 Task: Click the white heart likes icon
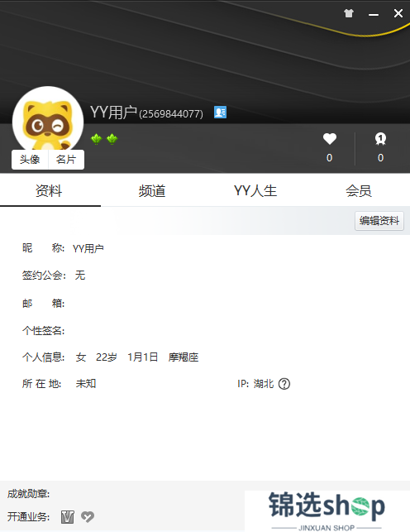tap(329, 139)
